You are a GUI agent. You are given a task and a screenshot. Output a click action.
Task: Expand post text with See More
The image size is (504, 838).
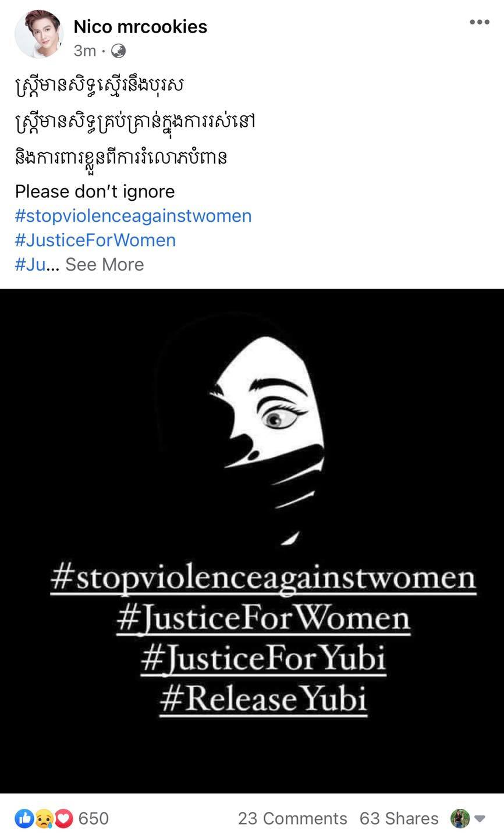click(x=104, y=264)
